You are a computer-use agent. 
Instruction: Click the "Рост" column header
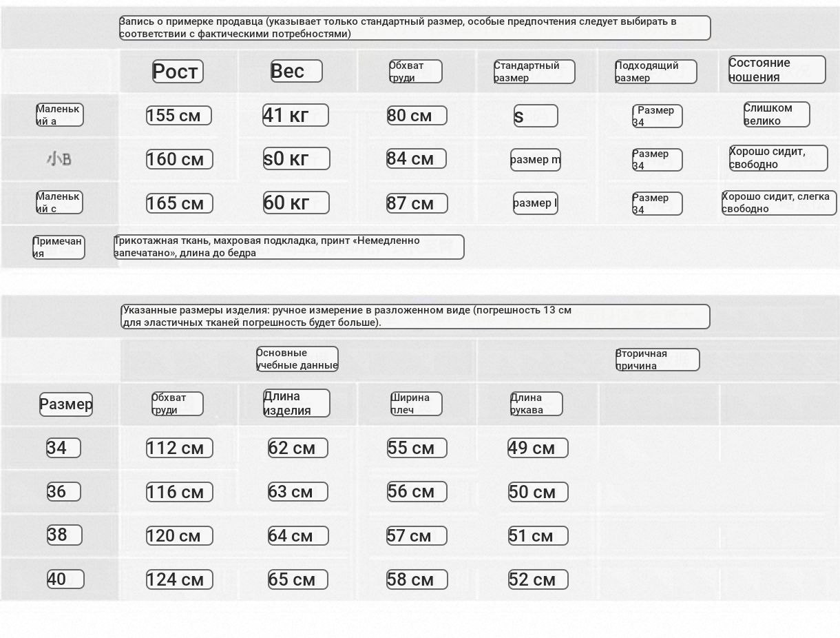178,72
